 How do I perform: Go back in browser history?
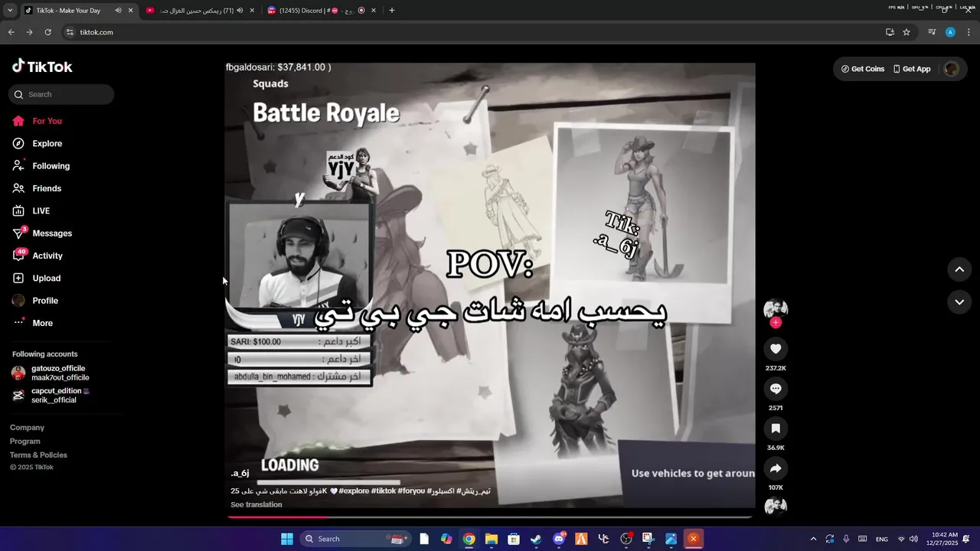[11, 32]
